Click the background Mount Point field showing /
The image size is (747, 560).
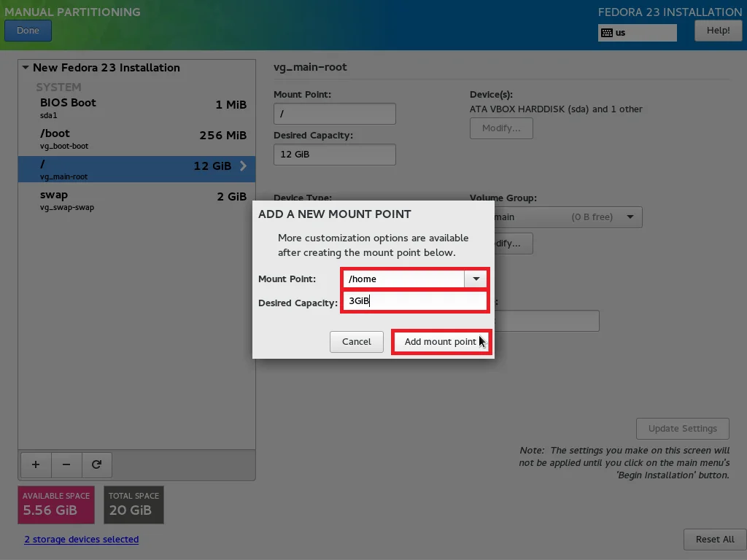point(334,114)
